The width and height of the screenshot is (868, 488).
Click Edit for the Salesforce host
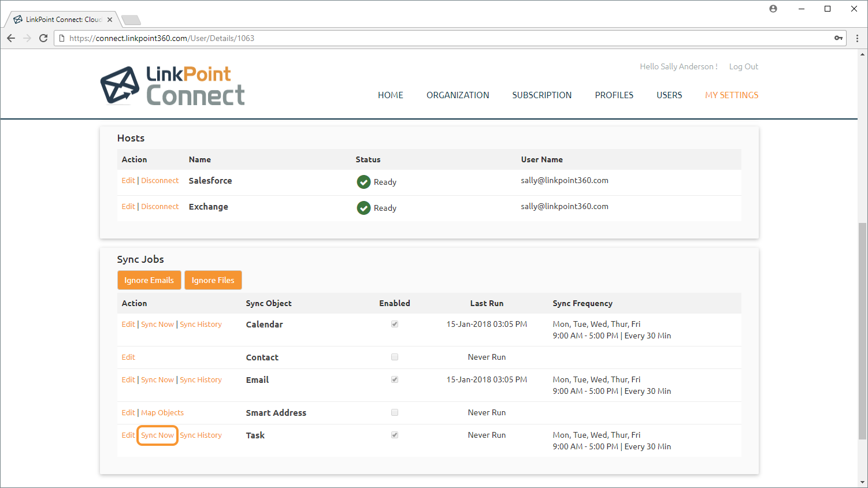[128, 180]
